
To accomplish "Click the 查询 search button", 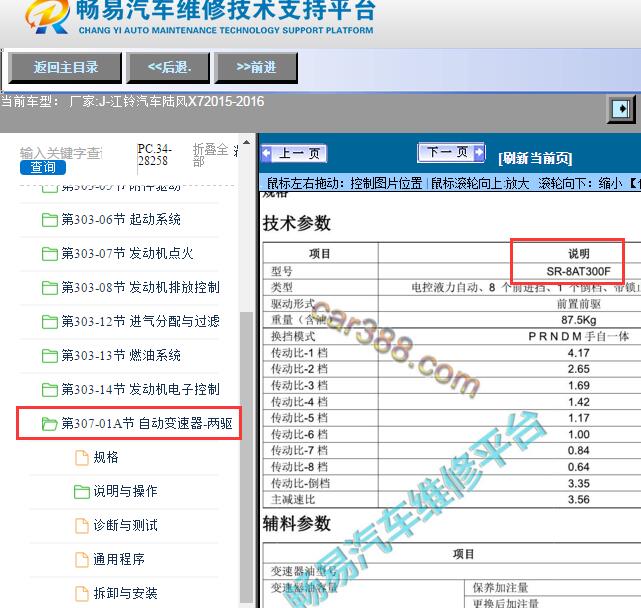I will click(x=43, y=167).
